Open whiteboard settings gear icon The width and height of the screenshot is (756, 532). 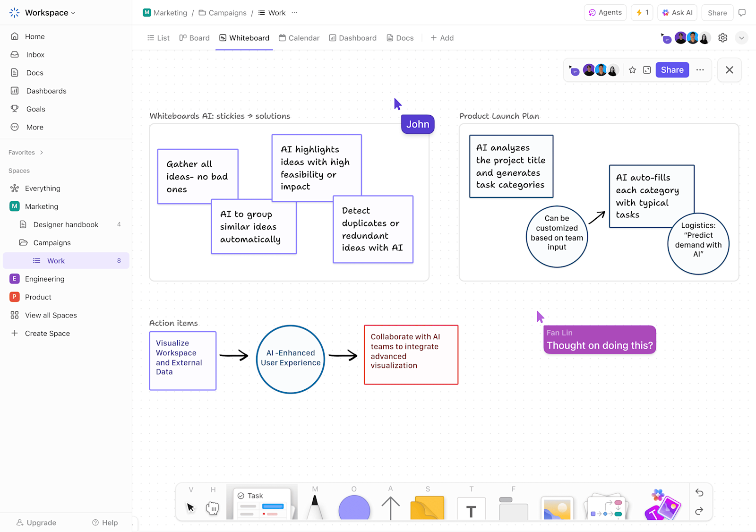point(723,38)
